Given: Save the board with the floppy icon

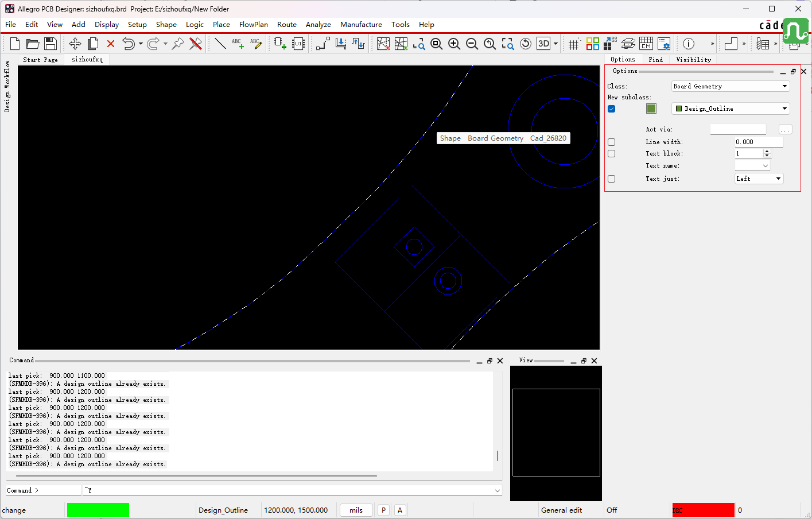Looking at the screenshot, I should coord(50,44).
